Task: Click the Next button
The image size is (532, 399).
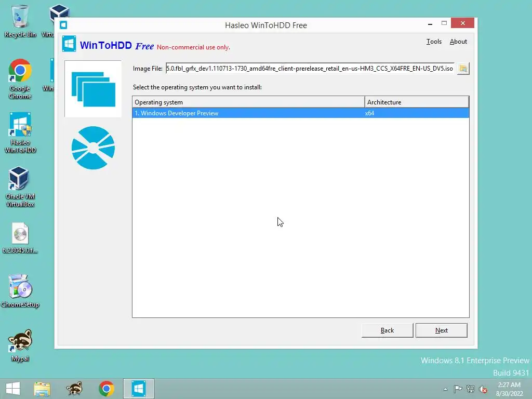Action: tap(442, 330)
